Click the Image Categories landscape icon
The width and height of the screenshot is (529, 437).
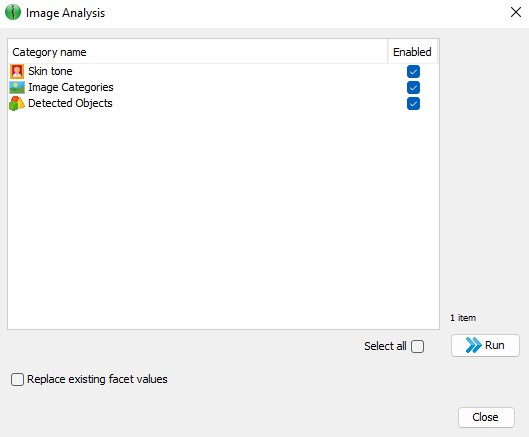(x=17, y=87)
